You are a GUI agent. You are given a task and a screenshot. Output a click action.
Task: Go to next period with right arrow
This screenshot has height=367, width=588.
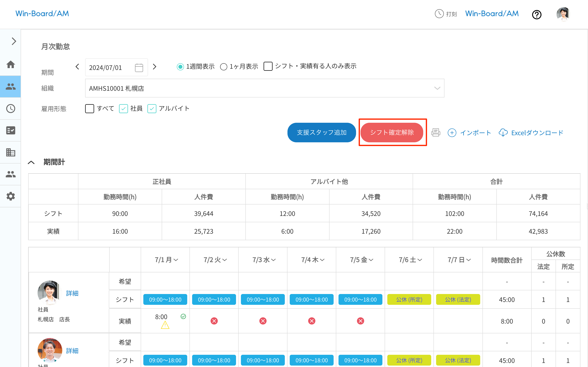click(155, 67)
